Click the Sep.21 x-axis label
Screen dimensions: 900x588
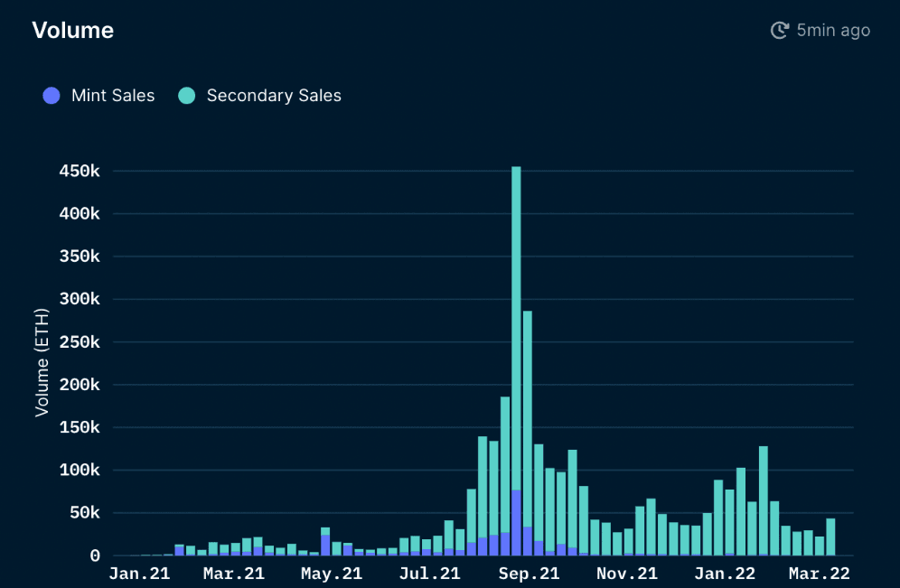click(x=529, y=574)
